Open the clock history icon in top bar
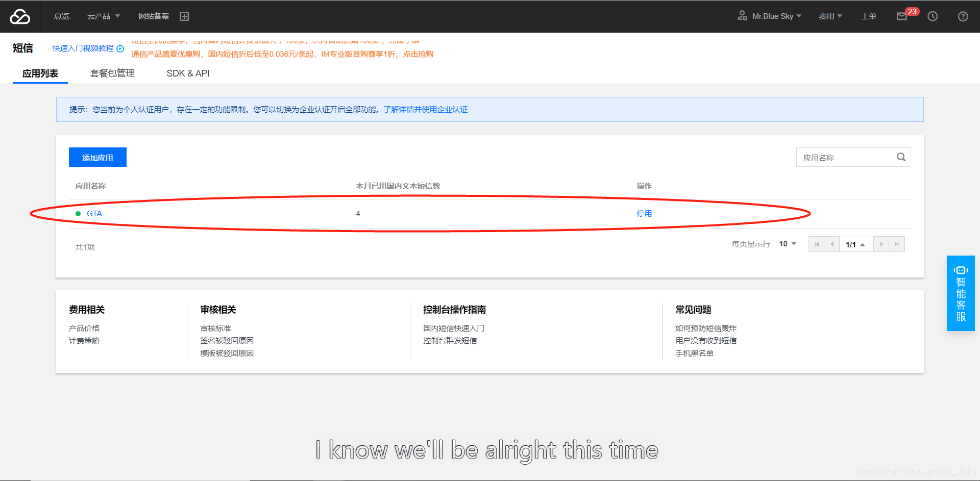Viewport: 980px width, 481px height. point(933,16)
